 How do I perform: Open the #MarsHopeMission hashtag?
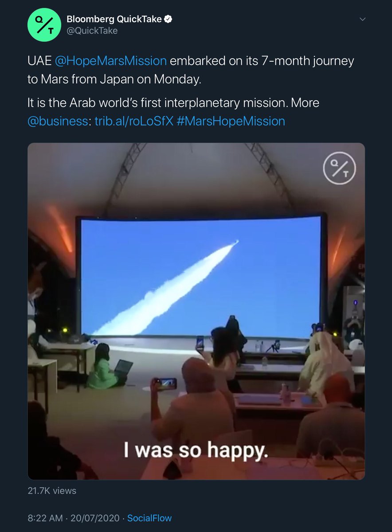point(231,121)
